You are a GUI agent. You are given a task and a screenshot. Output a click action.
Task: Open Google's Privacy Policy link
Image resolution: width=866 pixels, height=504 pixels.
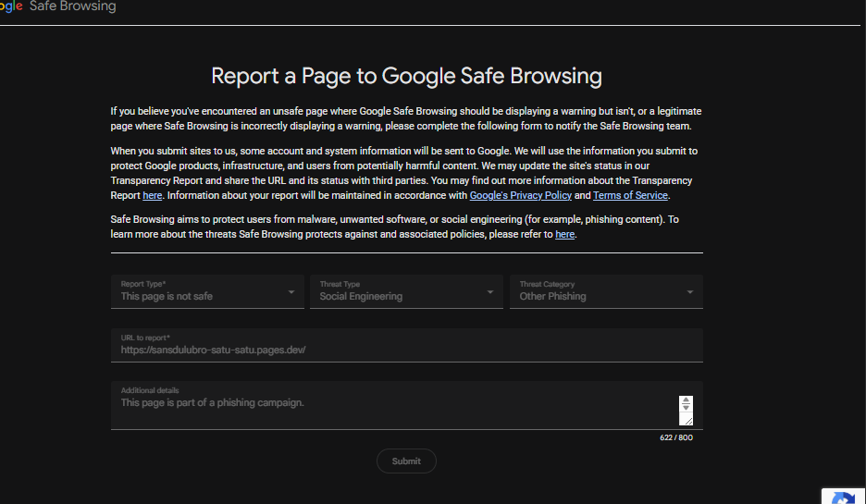point(520,195)
